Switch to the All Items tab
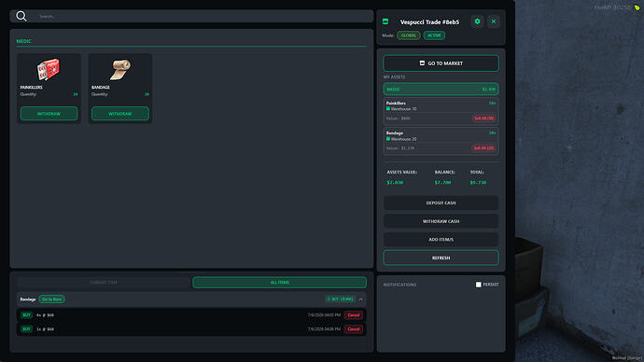This screenshot has width=644, height=362. pos(279,283)
